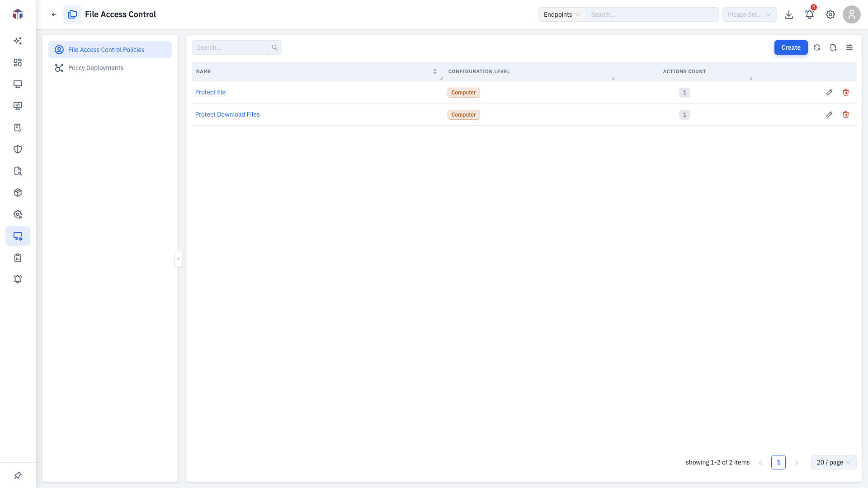
Task: Open the Please Select dropdown
Action: tap(749, 14)
